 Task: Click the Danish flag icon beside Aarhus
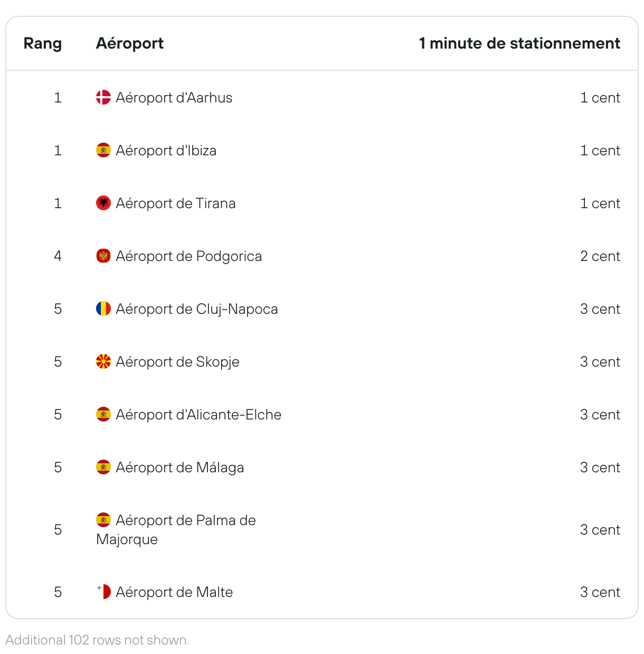(103, 97)
